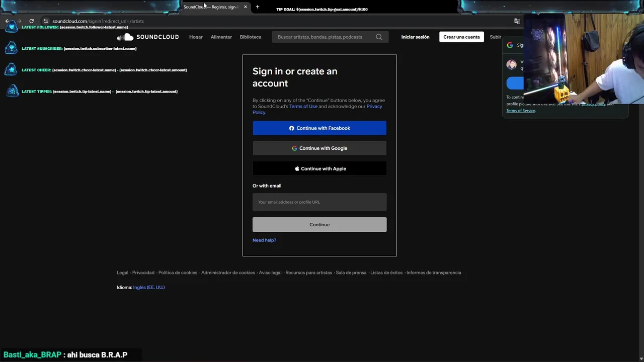Image resolution: width=644 pixels, height=362 pixels.
Task: Open the Privacidad footer link
Action: 143,273
